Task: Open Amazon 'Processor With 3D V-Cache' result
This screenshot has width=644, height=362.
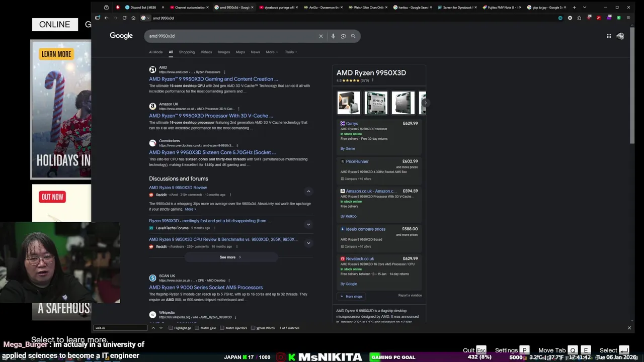Action: 211,116
